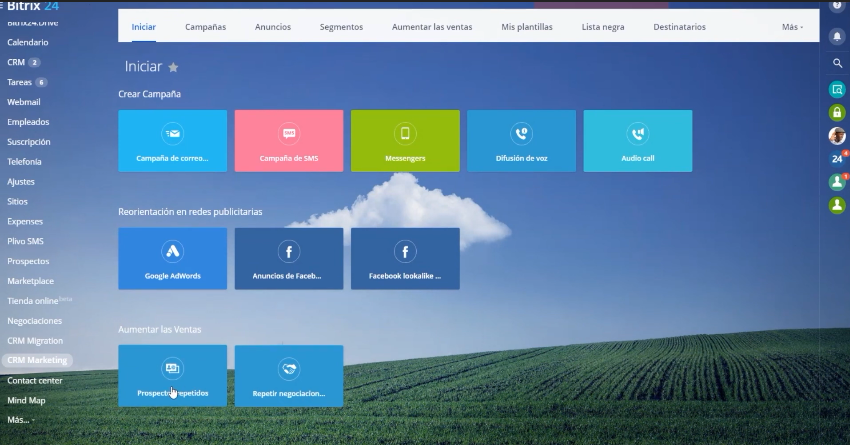Viewport: 850px width, 445px height.
Task: Open the notifications bell icon
Action: click(x=837, y=37)
